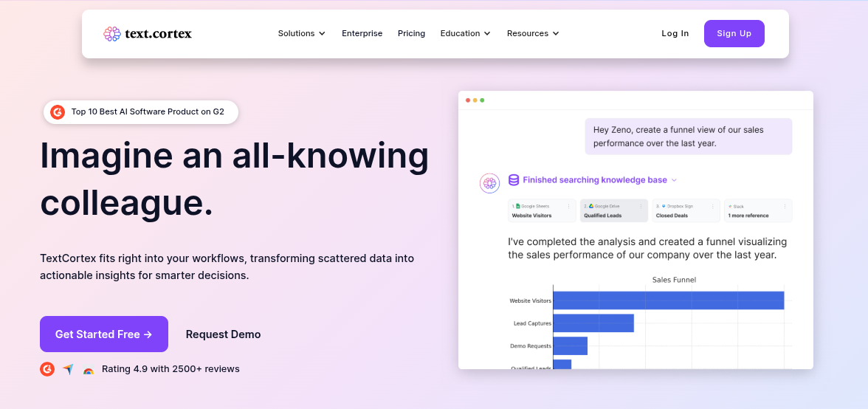The image size is (868, 409).
Task: Select the Qualified Leads reference card
Action: tap(614, 210)
